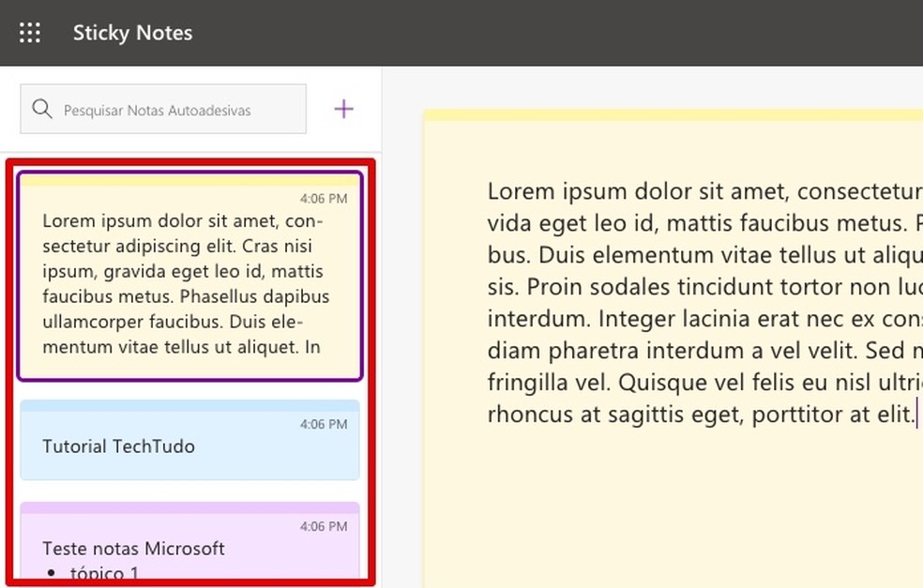Click the 4:06 PM timestamp on Tutorial TechTudo note
The width and height of the screenshot is (923, 588).
tap(325, 423)
